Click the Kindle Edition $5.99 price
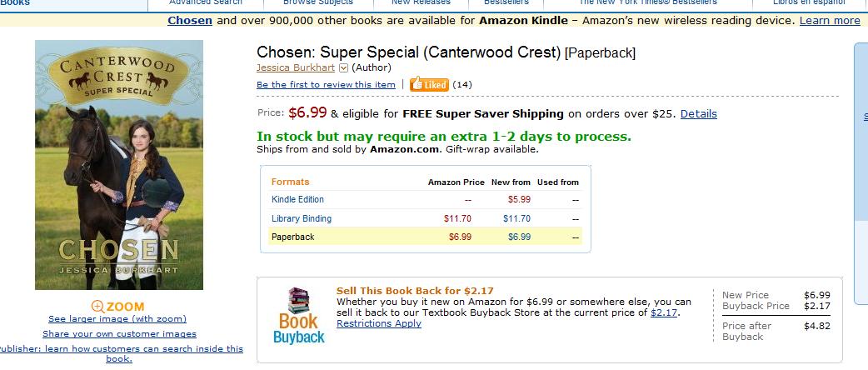The image size is (868, 370). coord(519,199)
